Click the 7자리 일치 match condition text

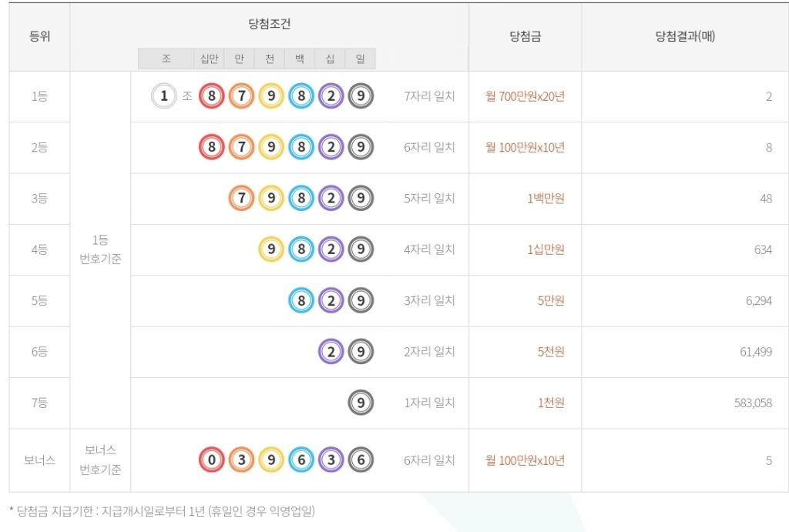tap(429, 96)
